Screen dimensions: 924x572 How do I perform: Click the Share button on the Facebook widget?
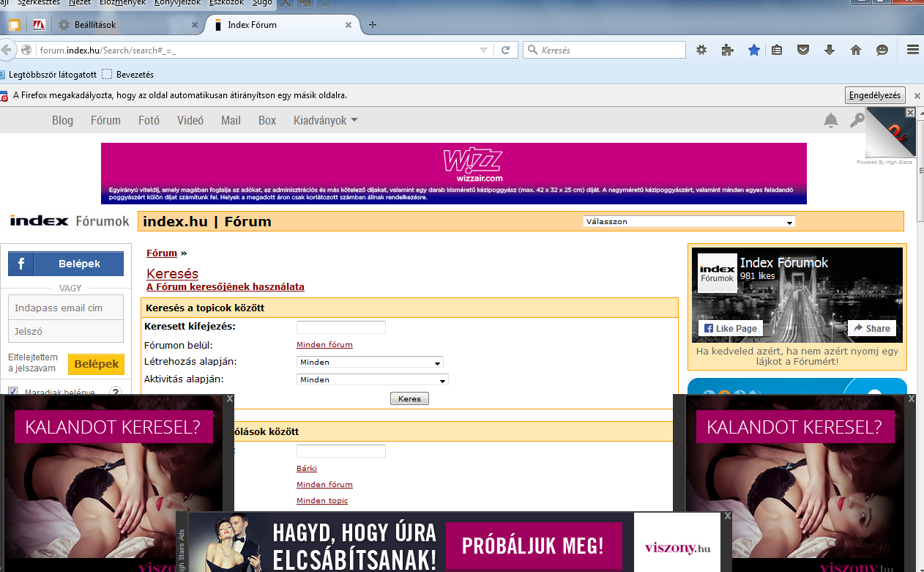[872, 328]
